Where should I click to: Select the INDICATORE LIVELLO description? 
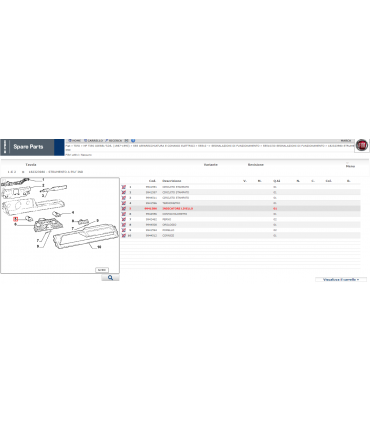tap(177, 208)
